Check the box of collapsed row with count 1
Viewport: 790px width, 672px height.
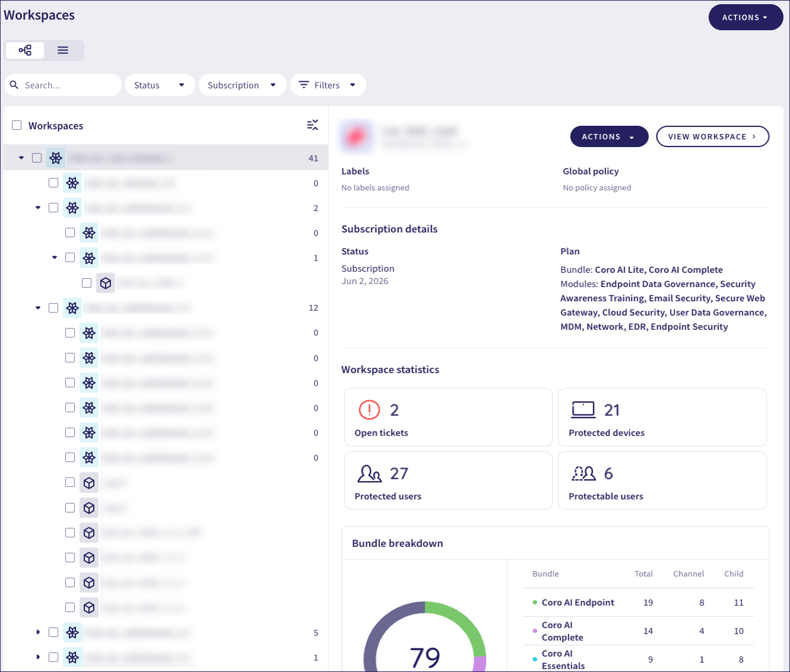[x=53, y=657]
